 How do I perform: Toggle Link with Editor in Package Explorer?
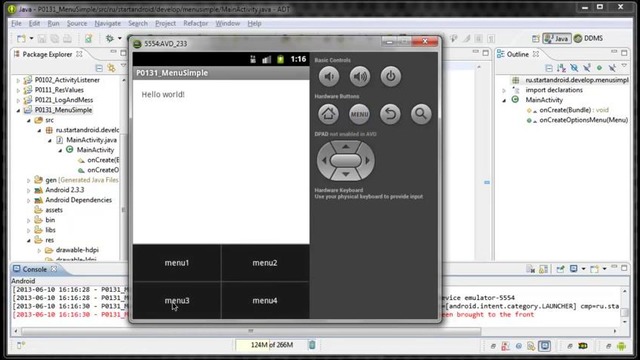click(x=111, y=68)
